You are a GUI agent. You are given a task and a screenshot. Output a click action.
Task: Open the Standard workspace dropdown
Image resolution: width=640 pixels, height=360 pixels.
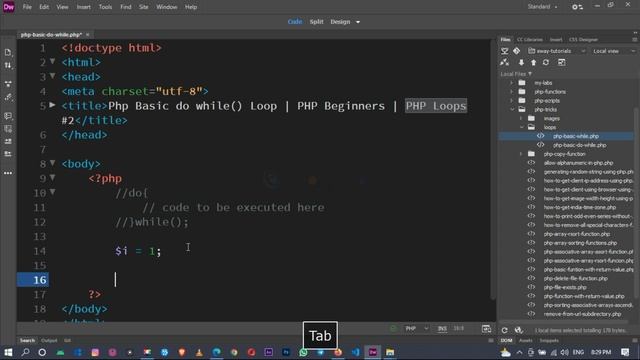pyautogui.click(x=542, y=7)
